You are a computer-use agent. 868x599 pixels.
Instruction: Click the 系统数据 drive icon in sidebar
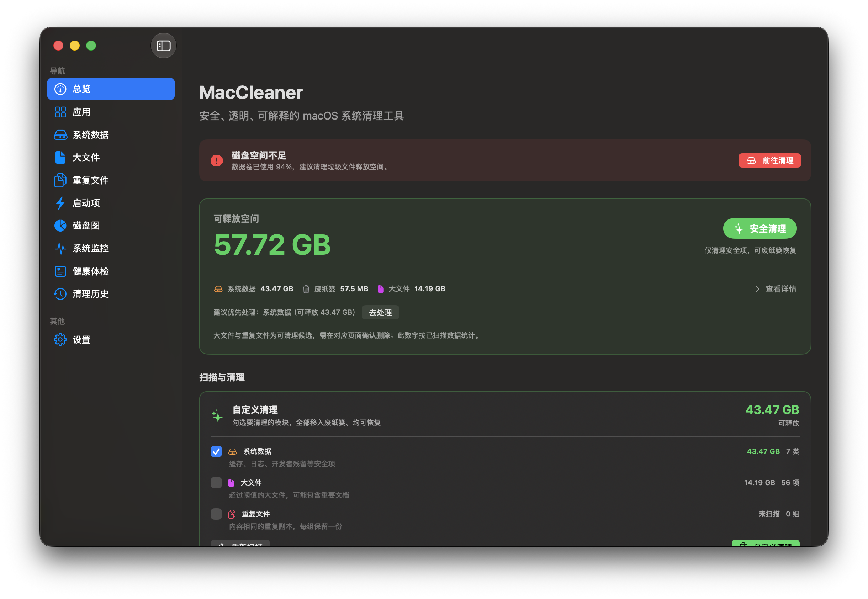point(60,135)
